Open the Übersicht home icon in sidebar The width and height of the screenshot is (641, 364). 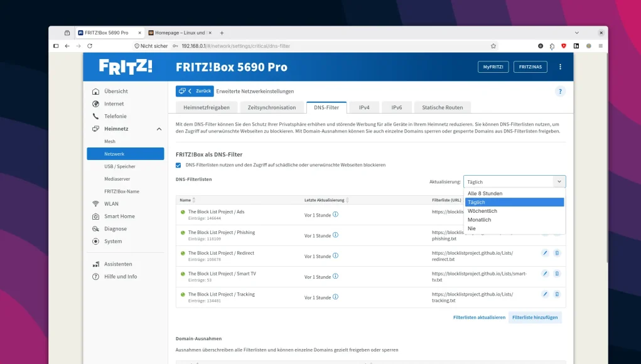95,91
